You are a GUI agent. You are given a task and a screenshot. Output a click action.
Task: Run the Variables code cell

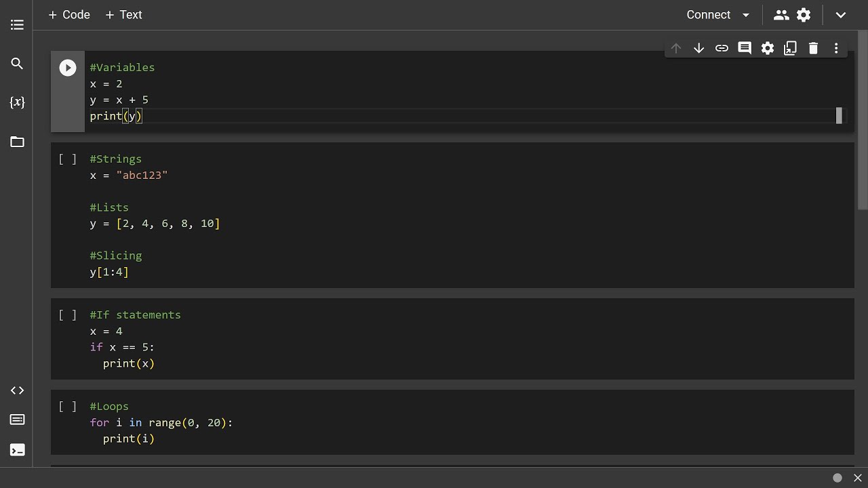[68, 68]
